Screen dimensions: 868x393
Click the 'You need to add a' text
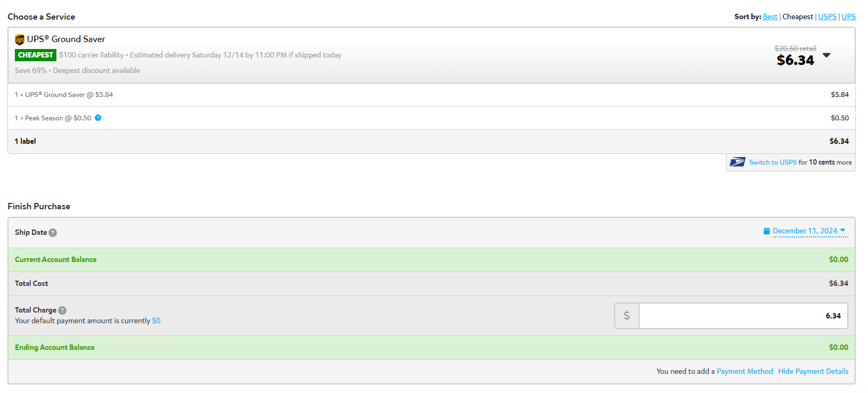coord(685,371)
